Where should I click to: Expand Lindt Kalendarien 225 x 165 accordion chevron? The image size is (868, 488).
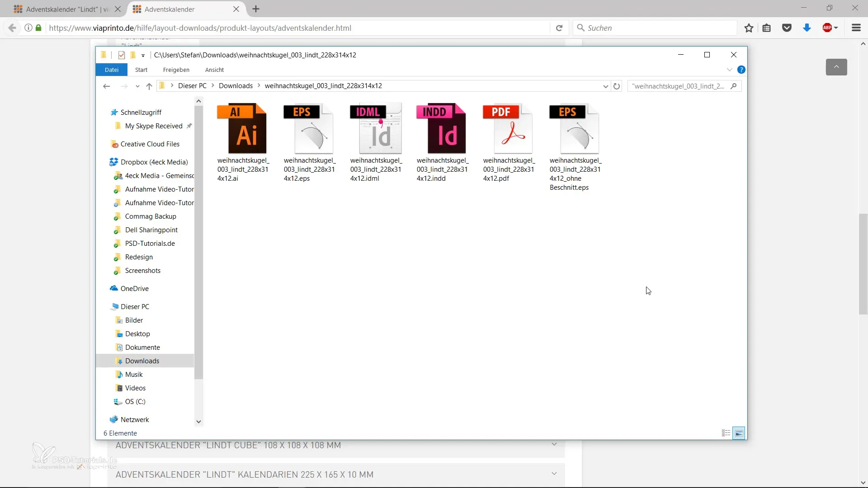(554, 474)
